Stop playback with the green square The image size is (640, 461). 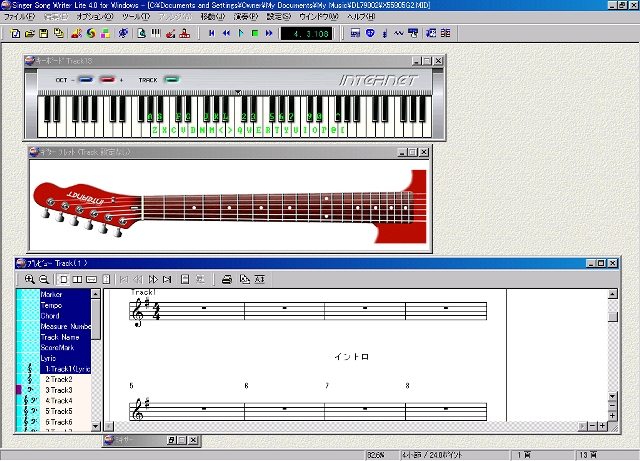(255, 33)
